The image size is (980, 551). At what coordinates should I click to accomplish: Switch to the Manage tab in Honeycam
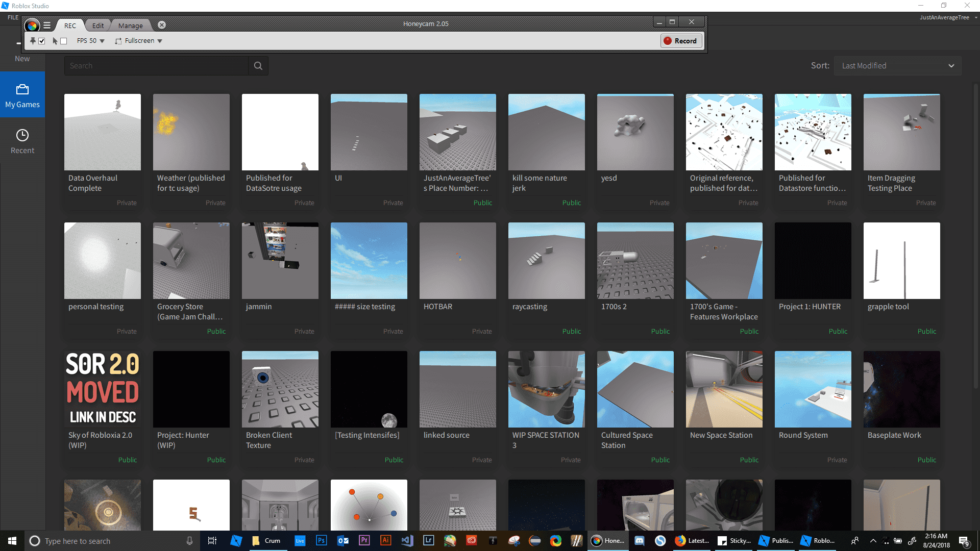[131, 26]
